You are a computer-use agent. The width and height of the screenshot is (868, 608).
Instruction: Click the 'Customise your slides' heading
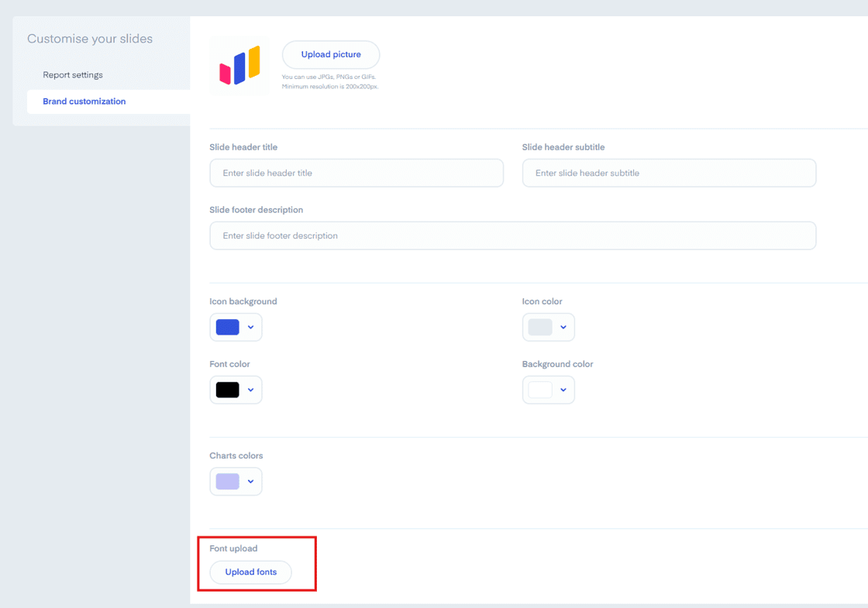click(90, 39)
